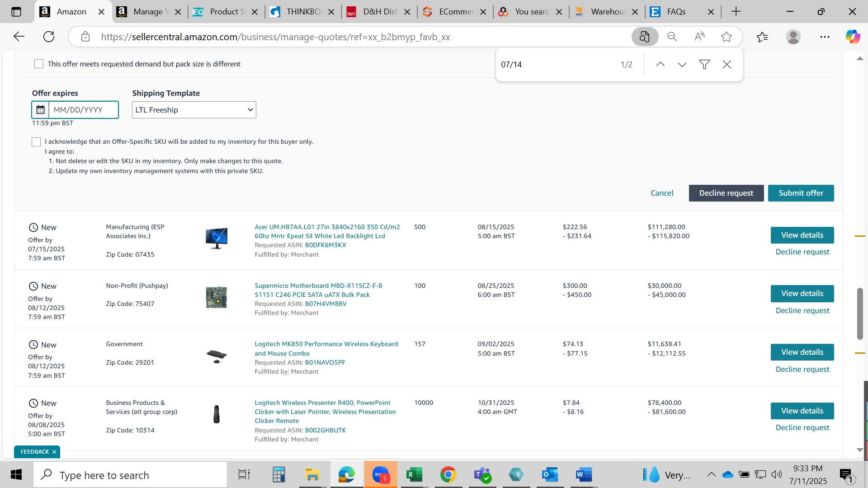Close the FEEDBACK tab

click(x=54, y=452)
